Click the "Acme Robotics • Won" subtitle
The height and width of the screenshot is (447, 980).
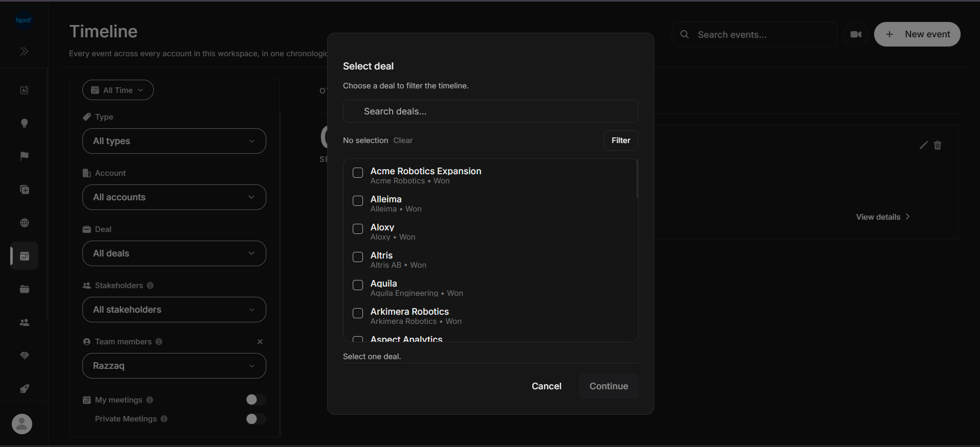click(410, 181)
